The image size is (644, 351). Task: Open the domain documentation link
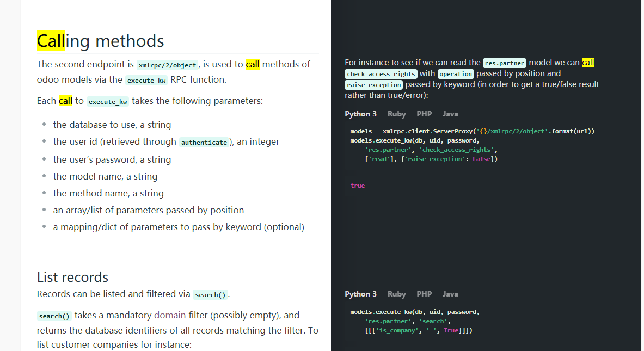tap(169, 315)
